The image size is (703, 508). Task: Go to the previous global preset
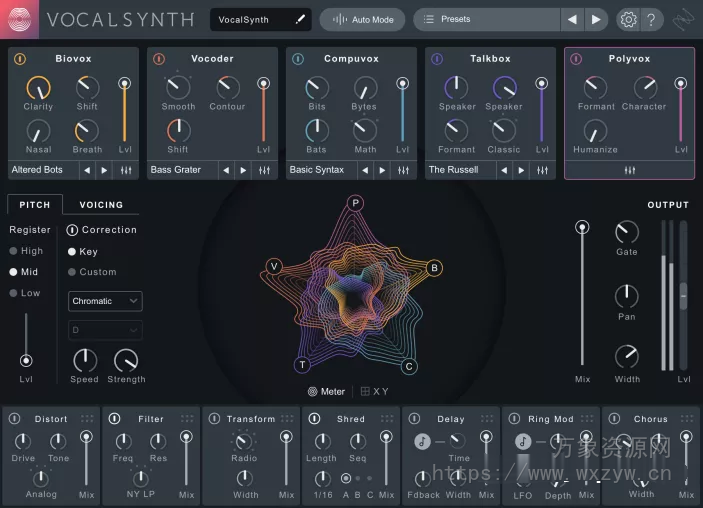(x=572, y=19)
